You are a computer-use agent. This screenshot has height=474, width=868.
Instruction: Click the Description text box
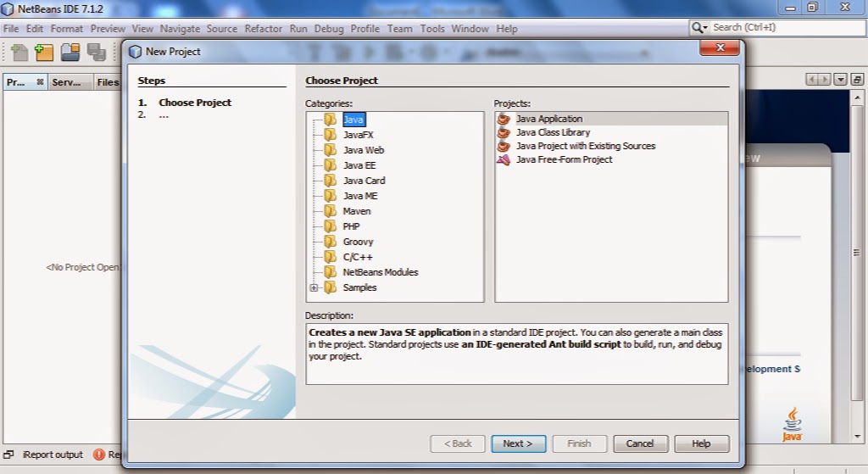(x=517, y=354)
